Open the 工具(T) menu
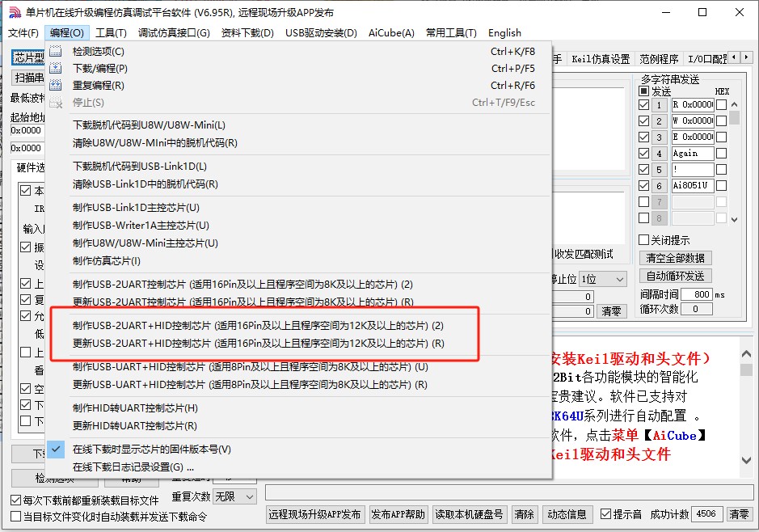This screenshot has width=759, height=532. [x=111, y=33]
